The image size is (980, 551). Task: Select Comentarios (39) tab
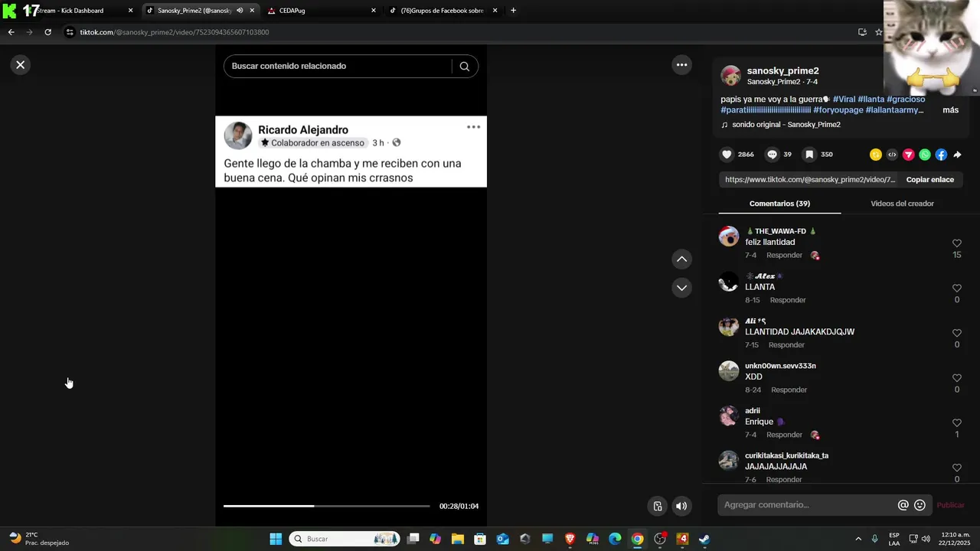point(779,204)
